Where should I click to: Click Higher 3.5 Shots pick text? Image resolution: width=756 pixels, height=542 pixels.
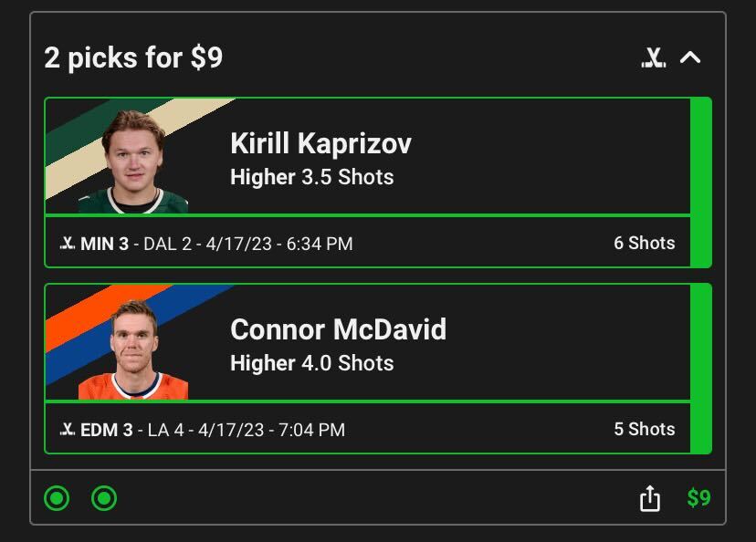[311, 177]
